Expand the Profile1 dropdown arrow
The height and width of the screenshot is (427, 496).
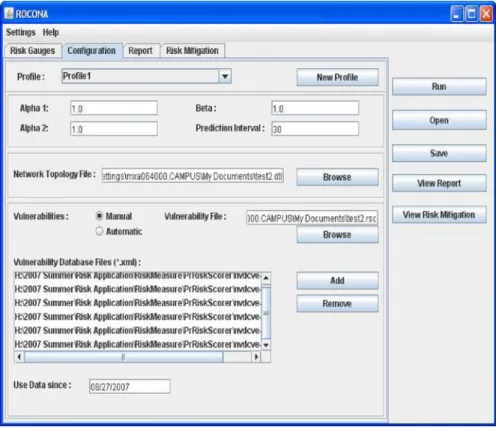tap(225, 76)
